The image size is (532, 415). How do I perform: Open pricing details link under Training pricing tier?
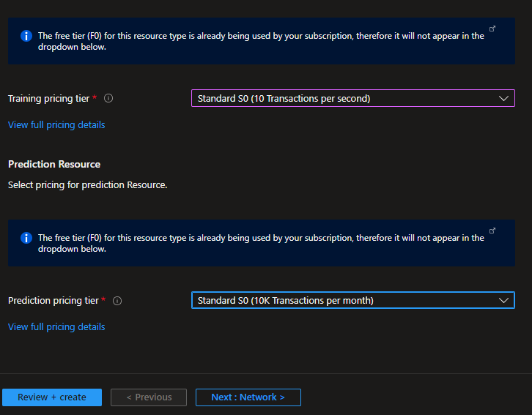[56, 125]
